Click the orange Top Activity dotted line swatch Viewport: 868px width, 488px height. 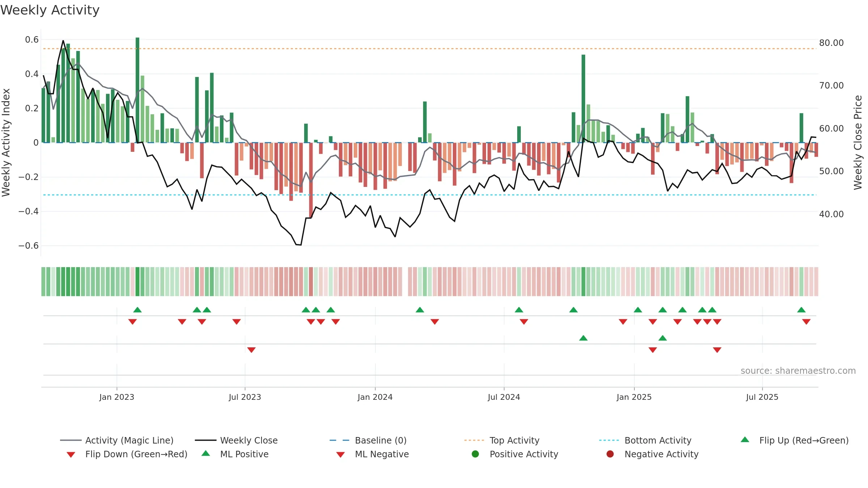tap(474, 440)
